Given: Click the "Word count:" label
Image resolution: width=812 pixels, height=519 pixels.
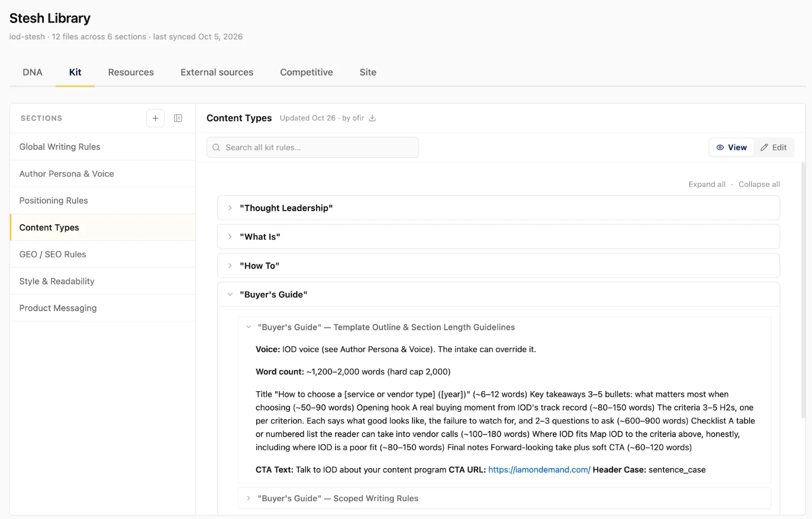Looking at the screenshot, I should coord(280,372).
